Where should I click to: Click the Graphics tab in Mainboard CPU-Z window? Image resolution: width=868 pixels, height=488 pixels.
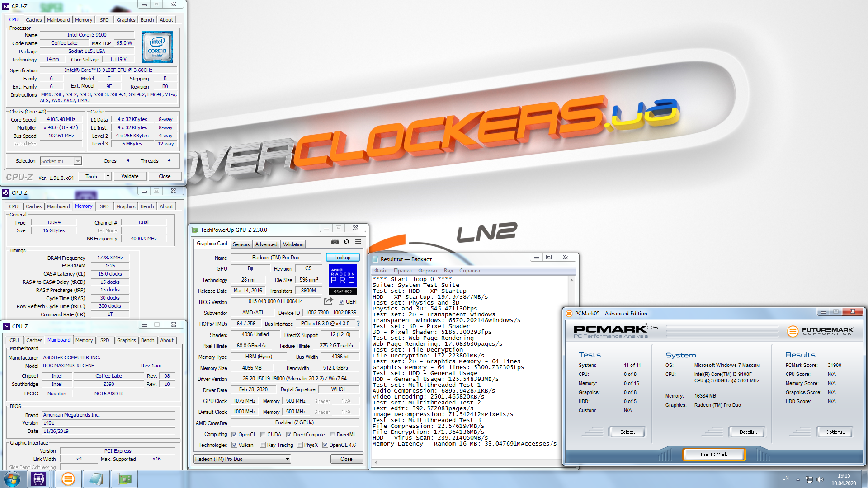click(x=127, y=340)
